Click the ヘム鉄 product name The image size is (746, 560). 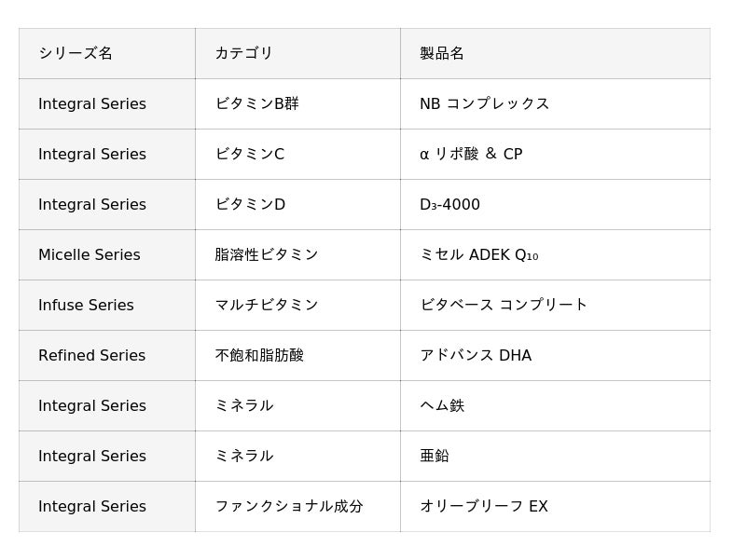tap(442, 405)
